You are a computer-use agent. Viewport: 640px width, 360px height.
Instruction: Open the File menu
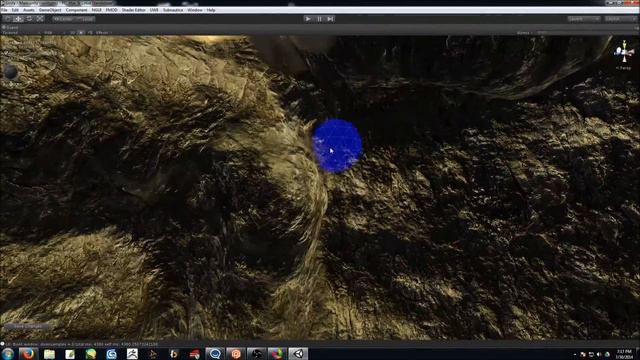pos(4,10)
